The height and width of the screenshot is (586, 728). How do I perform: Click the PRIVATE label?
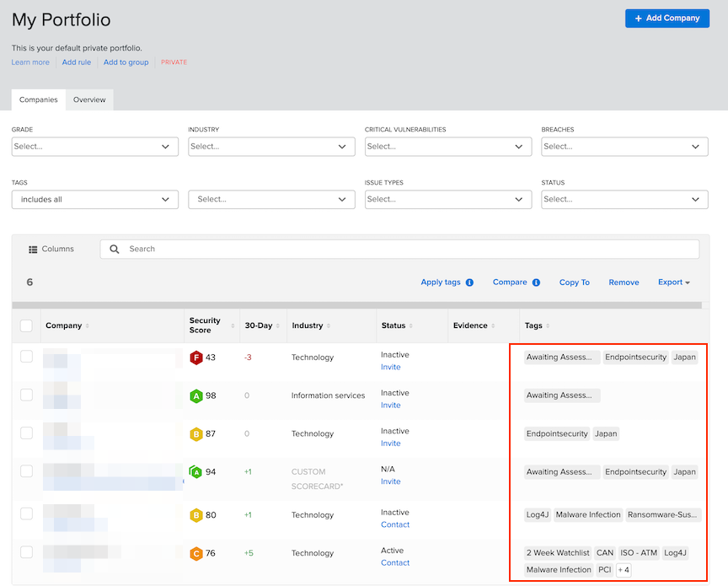174,62
